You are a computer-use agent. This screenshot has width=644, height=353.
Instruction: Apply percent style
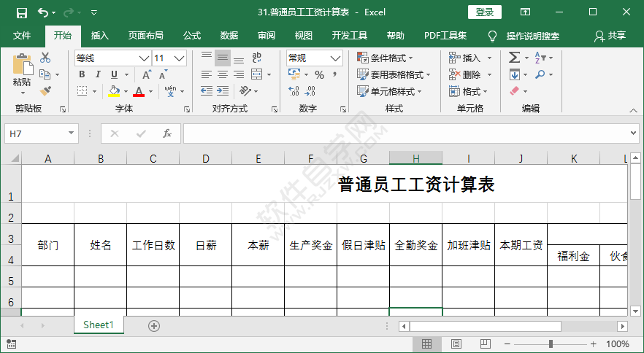point(320,74)
